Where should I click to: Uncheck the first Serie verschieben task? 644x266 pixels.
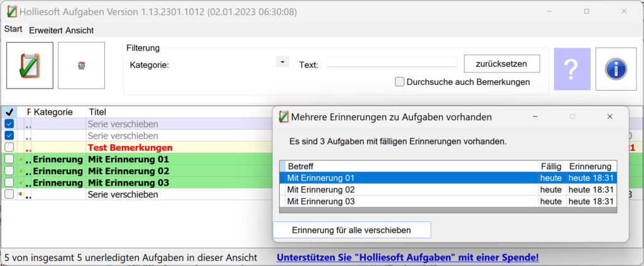point(9,124)
